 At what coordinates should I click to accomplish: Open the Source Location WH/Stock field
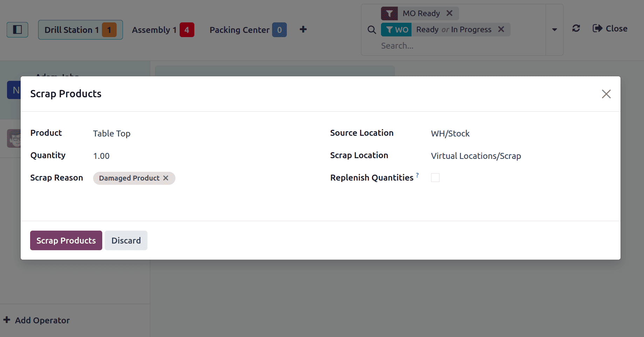click(450, 134)
